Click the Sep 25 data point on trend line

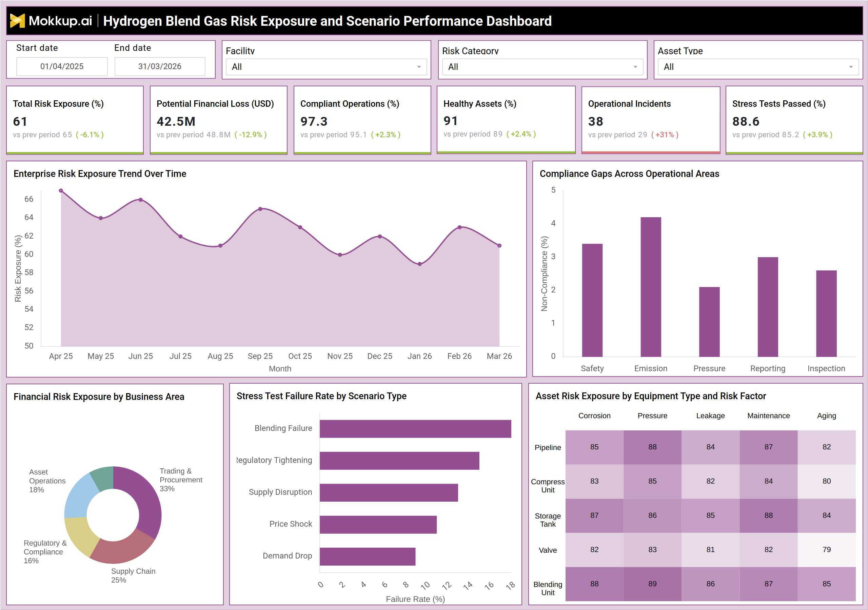coord(260,209)
